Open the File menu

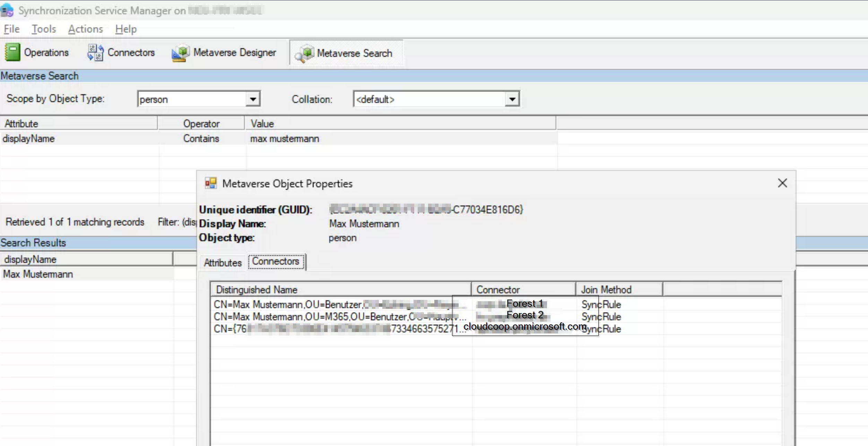click(x=11, y=29)
